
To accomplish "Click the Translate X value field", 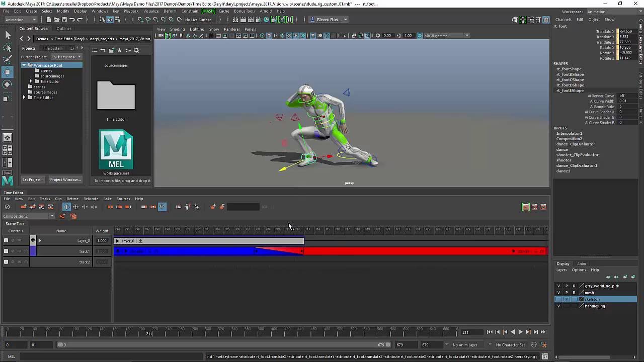I will (628, 31).
